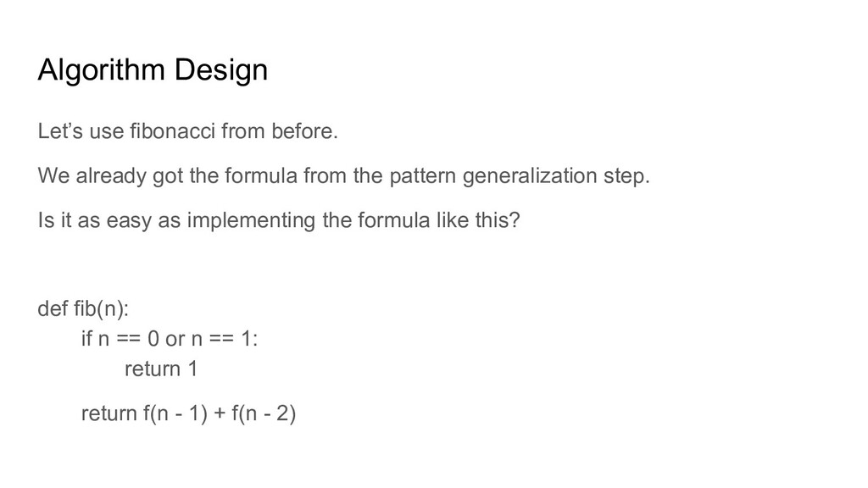The image size is (868, 488).
Task: Click the sentence "Let's use fibonacci from before."
Action: 187,131
